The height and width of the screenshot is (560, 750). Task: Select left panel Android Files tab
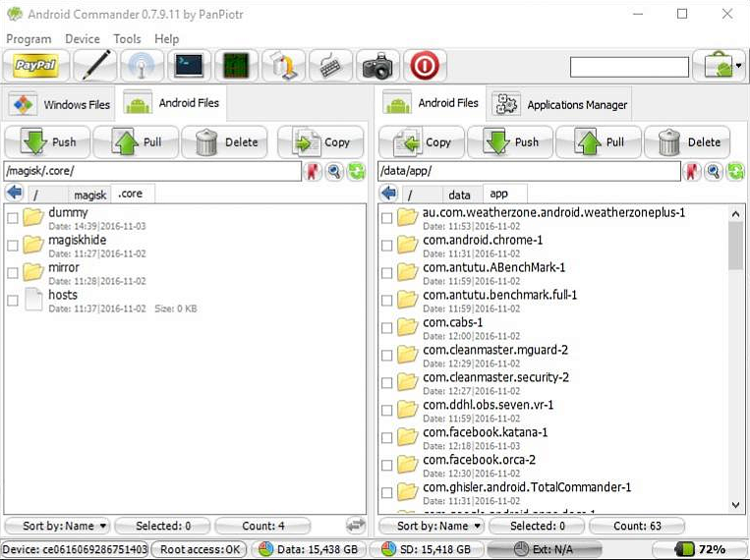(172, 103)
